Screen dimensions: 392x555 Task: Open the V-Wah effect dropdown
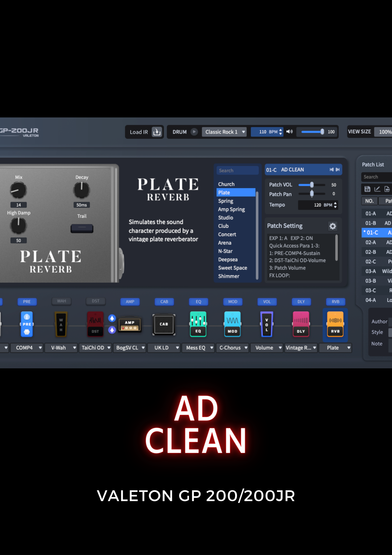pyautogui.click(x=61, y=348)
